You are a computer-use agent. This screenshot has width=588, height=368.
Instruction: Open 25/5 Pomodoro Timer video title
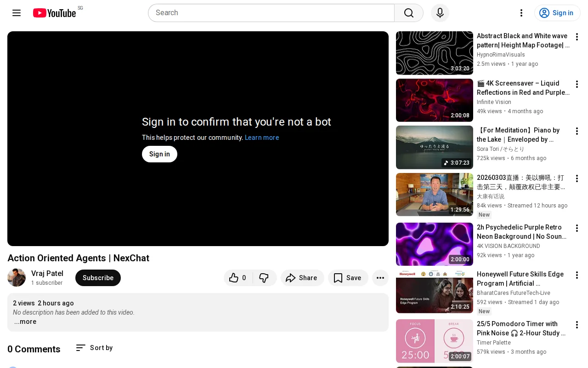[x=521, y=328]
